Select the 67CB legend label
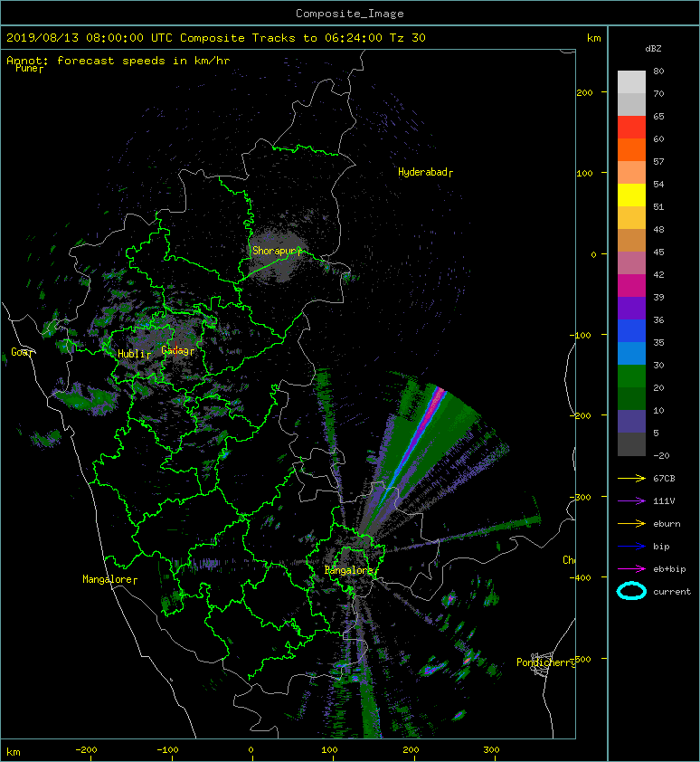The width and height of the screenshot is (700, 762). [x=664, y=478]
